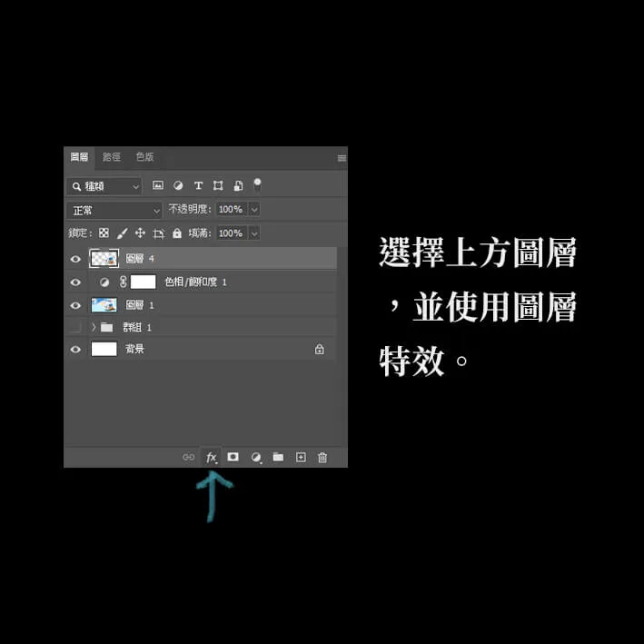Image resolution: width=644 pixels, height=644 pixels.
Task: Delete layer with trash icon
Action: click(x=322, y=457)
